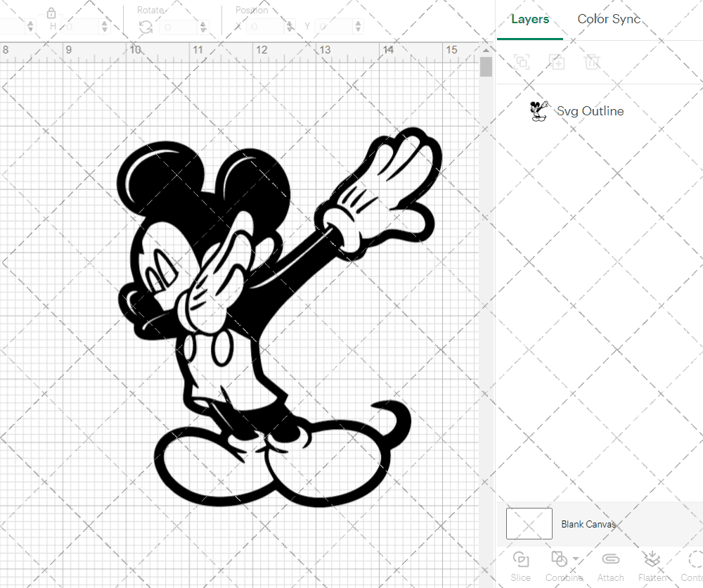Click the Svg Outline layer thumbnail
703x588 pixels.
click(x=538, y=111)
